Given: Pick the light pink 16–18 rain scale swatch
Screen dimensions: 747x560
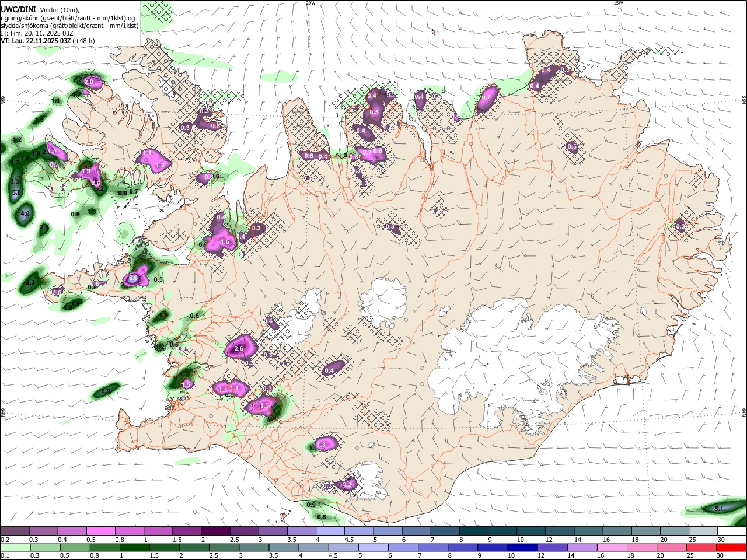Looking at the screenshot, I should [x=611, y=547].
